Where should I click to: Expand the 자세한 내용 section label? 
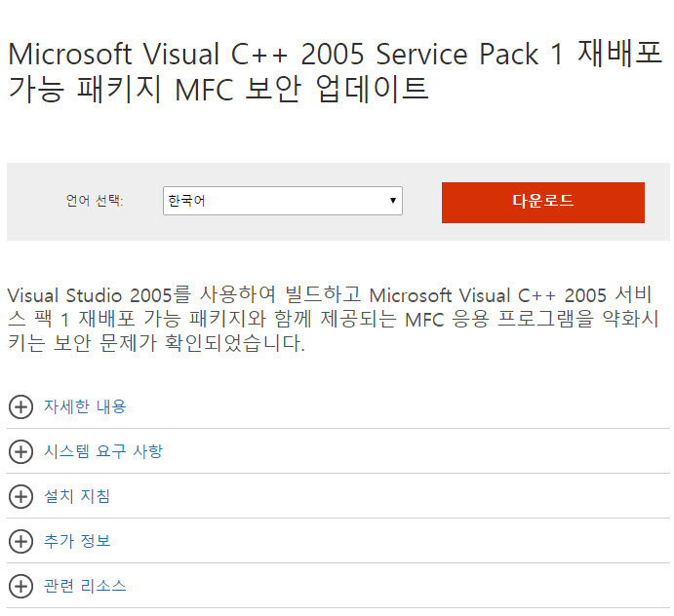pos(85,406)
